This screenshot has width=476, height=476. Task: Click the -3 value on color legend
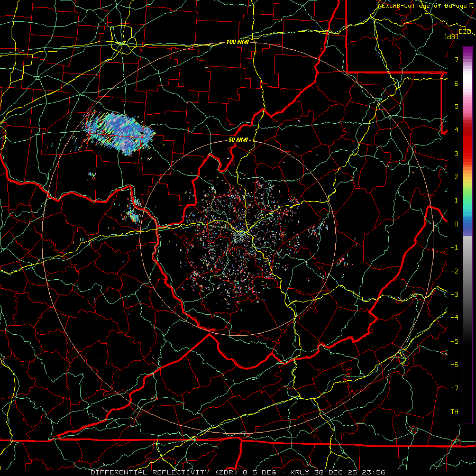click(454, 295)
